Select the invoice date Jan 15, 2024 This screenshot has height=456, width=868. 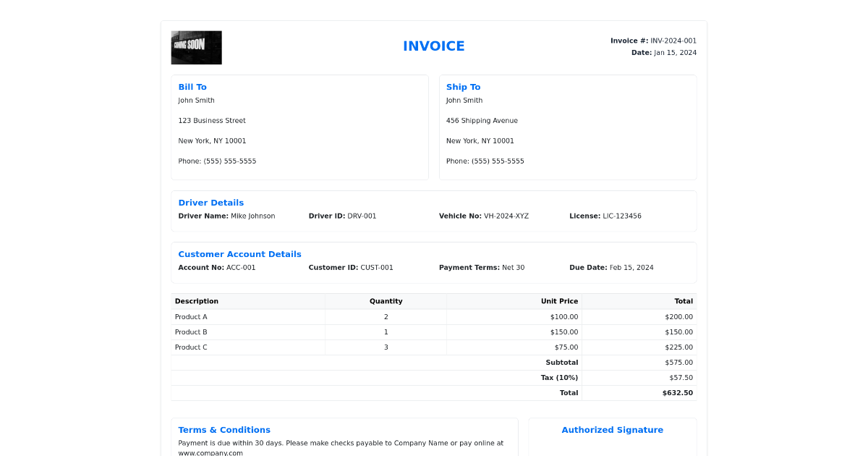coord(674,52)
